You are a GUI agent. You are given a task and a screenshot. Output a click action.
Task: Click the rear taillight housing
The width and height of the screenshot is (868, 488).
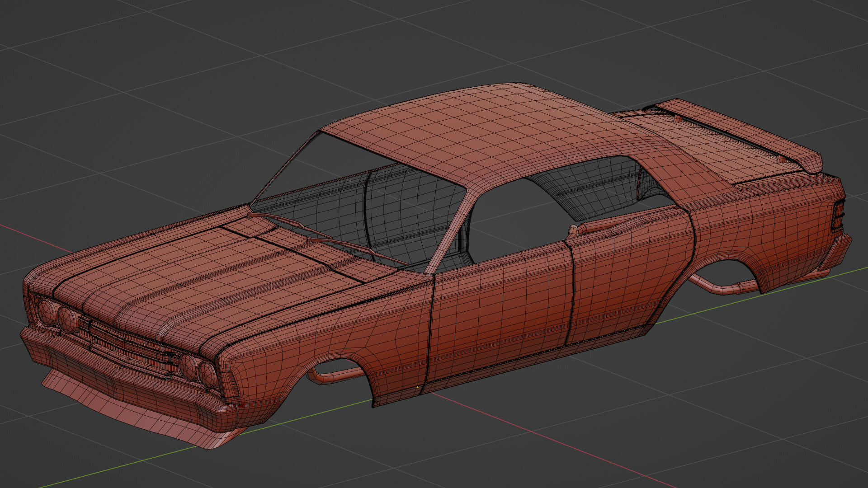click(x=839, y=215)
